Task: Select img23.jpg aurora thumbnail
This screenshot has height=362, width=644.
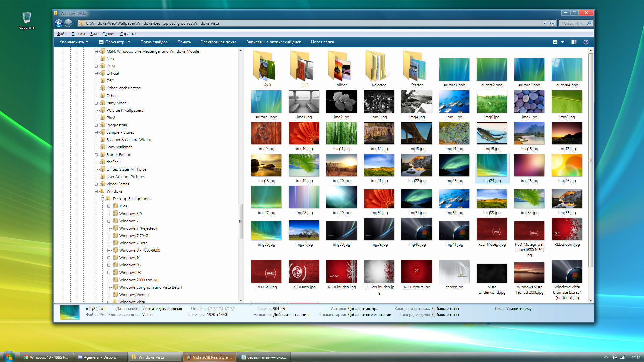Action: click(454, 165)
